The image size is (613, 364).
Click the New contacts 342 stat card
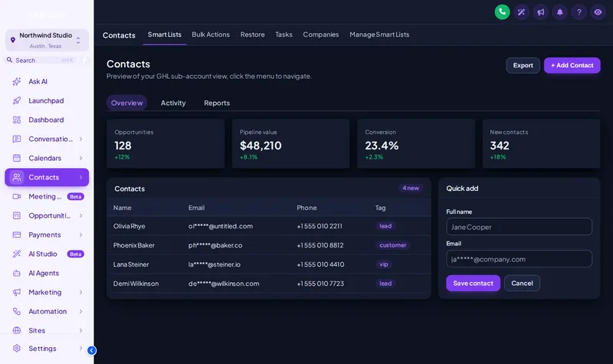pyautogui.click(x=541, y=143)
